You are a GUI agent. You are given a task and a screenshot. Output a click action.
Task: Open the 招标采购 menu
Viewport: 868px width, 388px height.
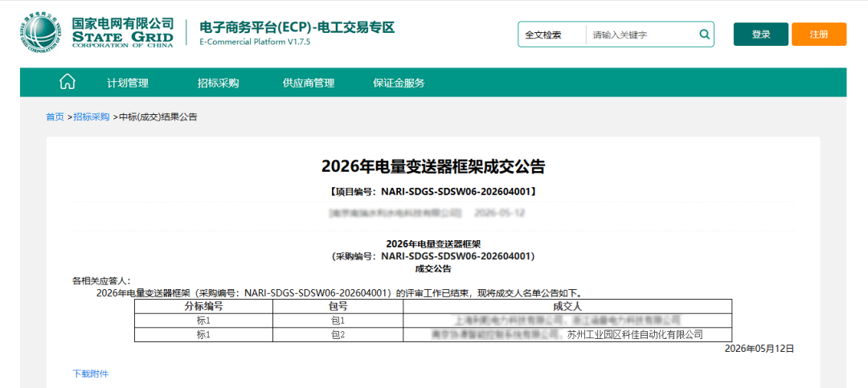218,83
